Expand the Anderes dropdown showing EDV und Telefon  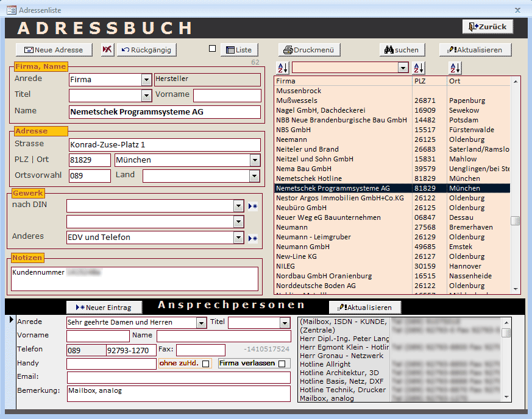[x=238, y=238]
